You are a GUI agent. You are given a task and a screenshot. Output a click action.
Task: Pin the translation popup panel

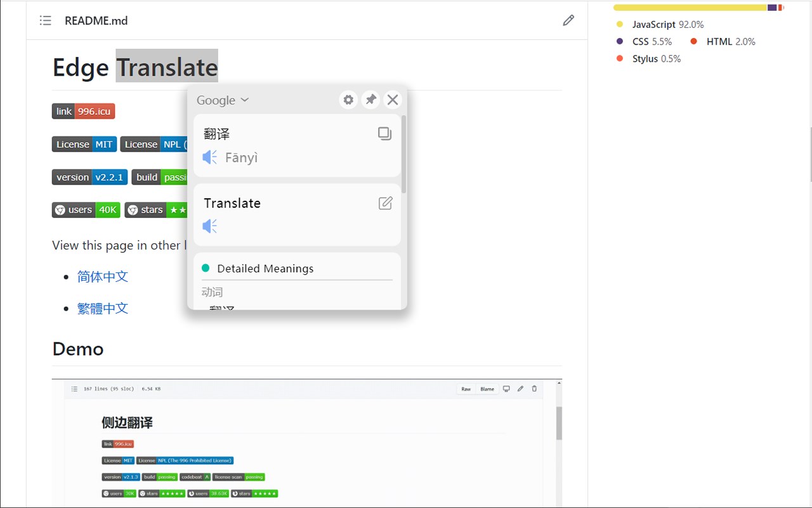(370, 100)
